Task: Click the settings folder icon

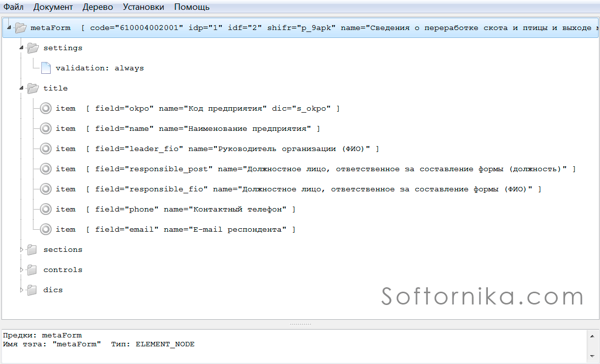Action: (x=32, y=48)
